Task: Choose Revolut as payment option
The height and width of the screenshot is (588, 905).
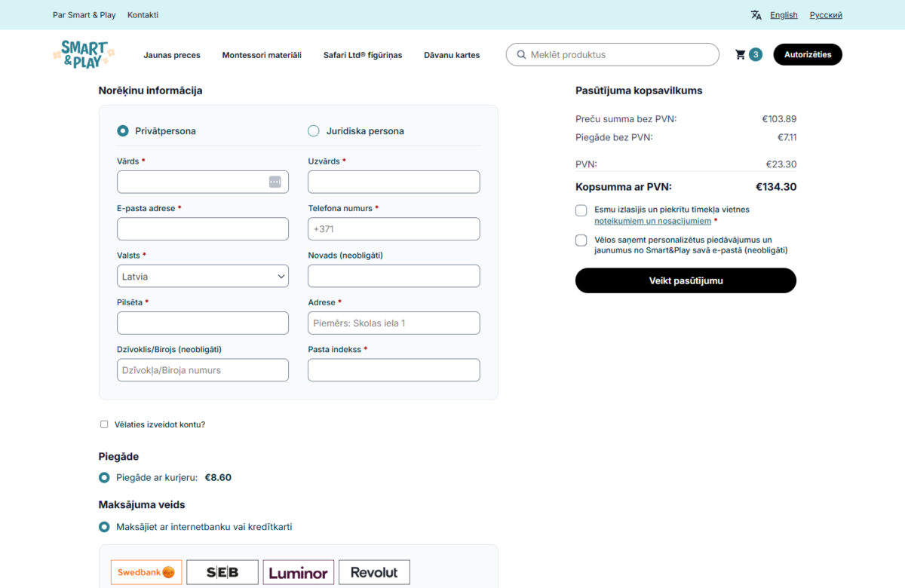Action: [374, 571]
